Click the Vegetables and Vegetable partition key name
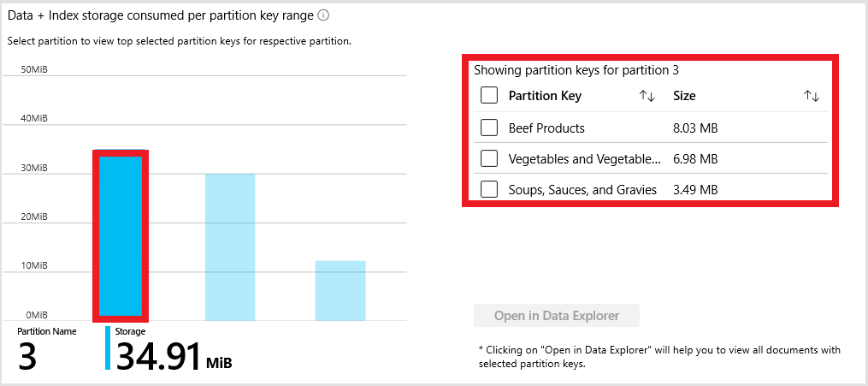The image size is (868, 386). tap(585, 158)
